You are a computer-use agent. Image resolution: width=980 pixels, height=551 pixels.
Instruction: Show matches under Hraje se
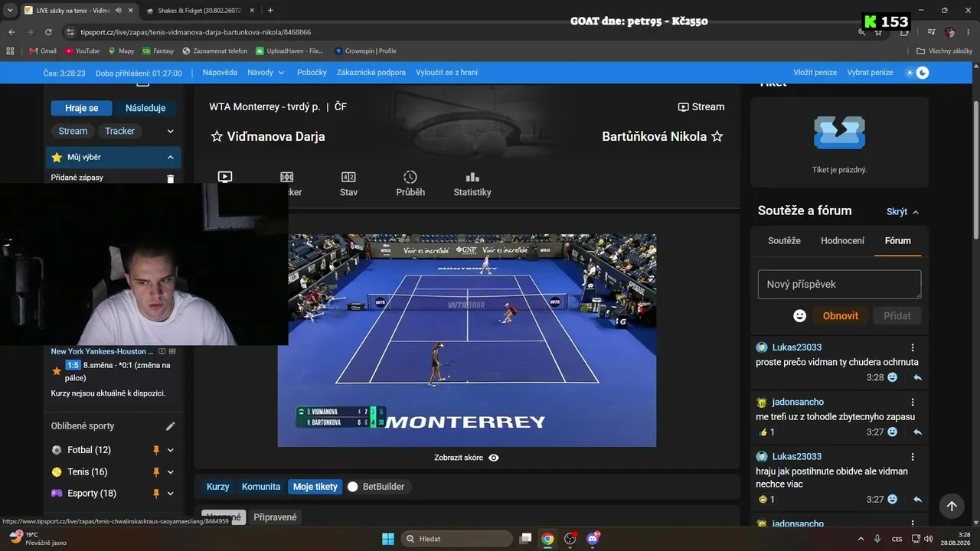81,109
